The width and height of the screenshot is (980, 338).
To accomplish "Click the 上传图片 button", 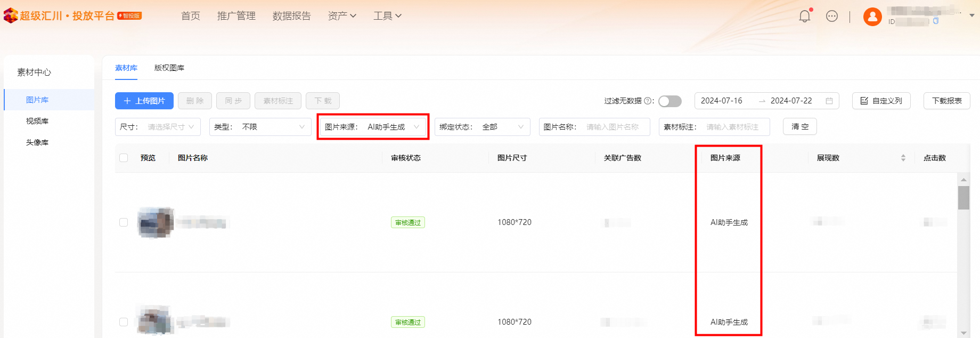I will (144, 101).
